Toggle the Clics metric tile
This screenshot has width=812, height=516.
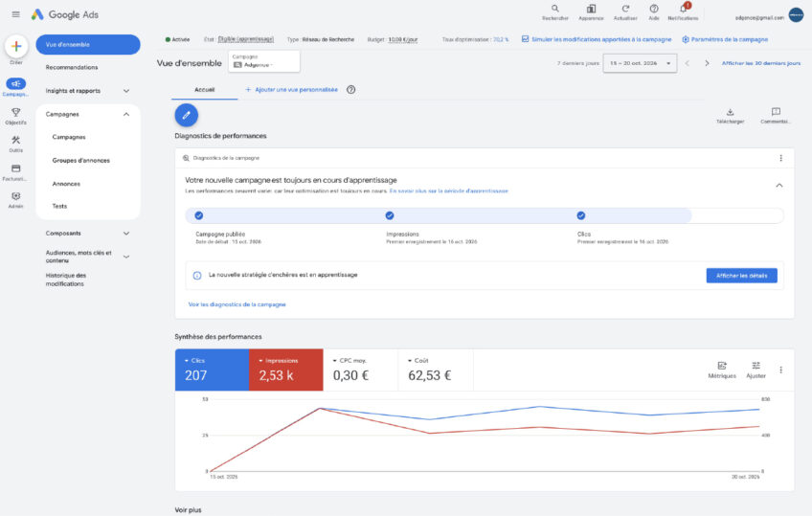point(212,370)
